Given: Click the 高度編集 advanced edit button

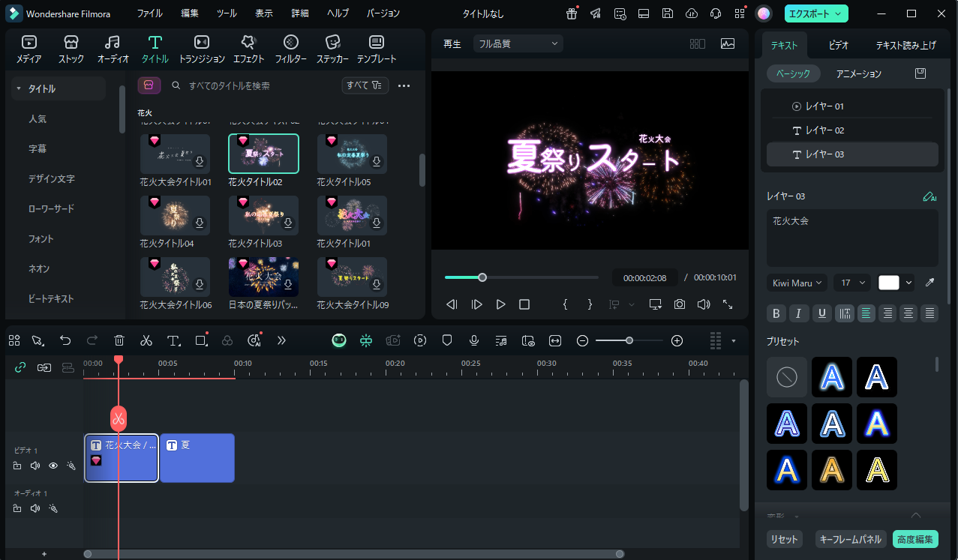Looking at the screenshot, I should (x=915, y=539).
